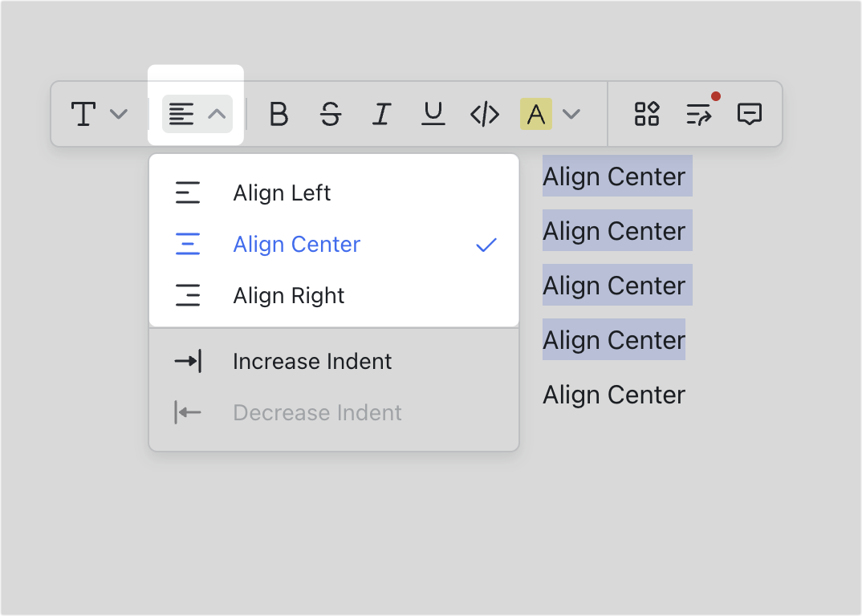Click the yellow highlight color swatch A
The image size is (862, 616).
point(536,114)
